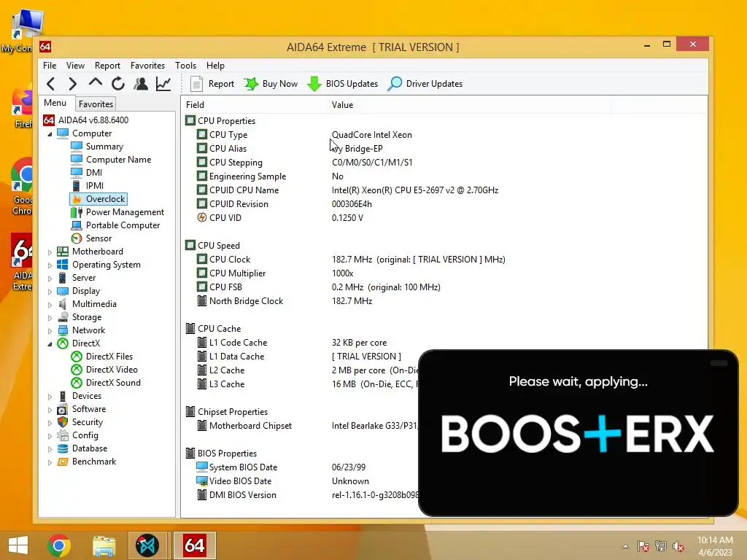
Task: Expand the Multimedia node
Action: pos(50,305)
